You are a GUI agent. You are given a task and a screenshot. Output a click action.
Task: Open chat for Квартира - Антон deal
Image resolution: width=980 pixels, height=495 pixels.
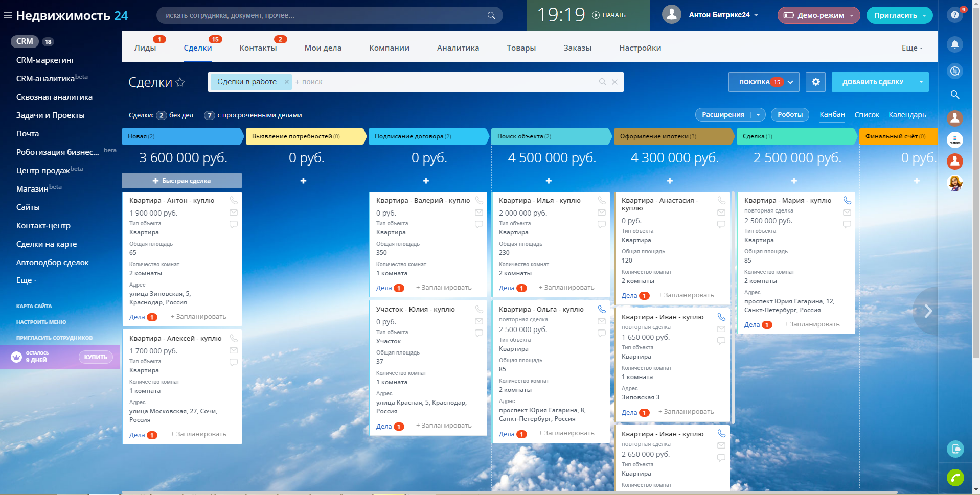[x=234, y=224]
